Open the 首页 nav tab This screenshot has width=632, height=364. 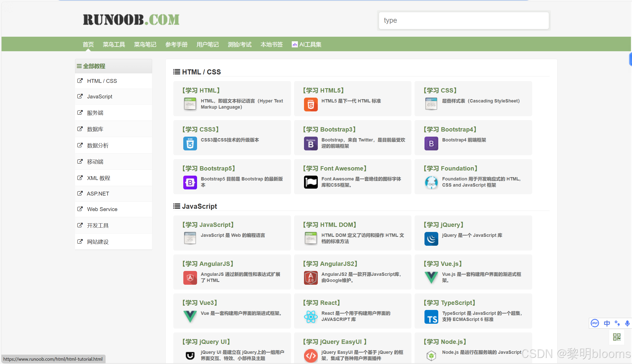tap(88, 44)
